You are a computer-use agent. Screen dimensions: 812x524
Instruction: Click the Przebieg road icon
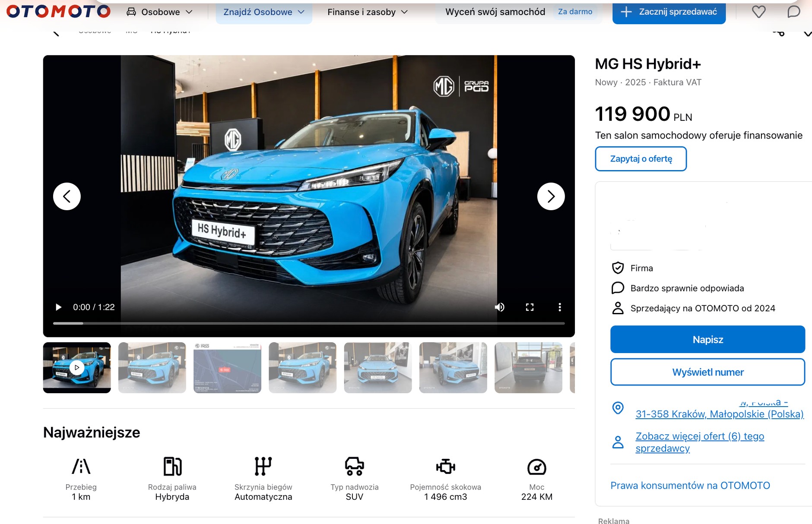pos(81,467)
